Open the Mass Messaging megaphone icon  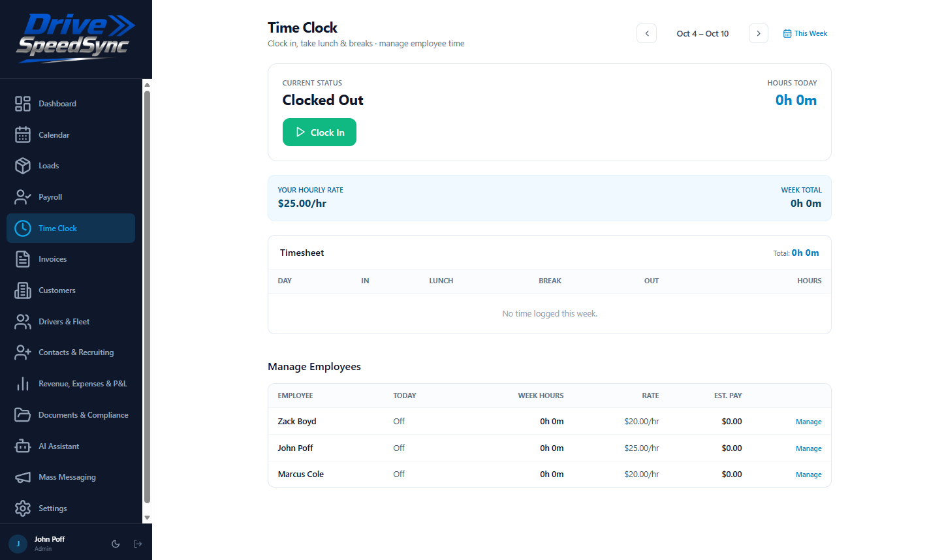[23, 477]
